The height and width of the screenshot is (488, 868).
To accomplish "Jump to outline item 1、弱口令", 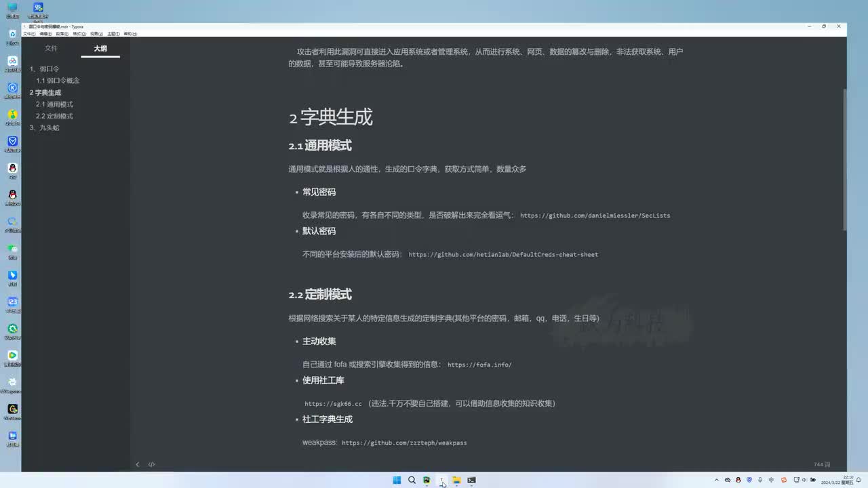I will pyautogui.click(x=45, y=69).
